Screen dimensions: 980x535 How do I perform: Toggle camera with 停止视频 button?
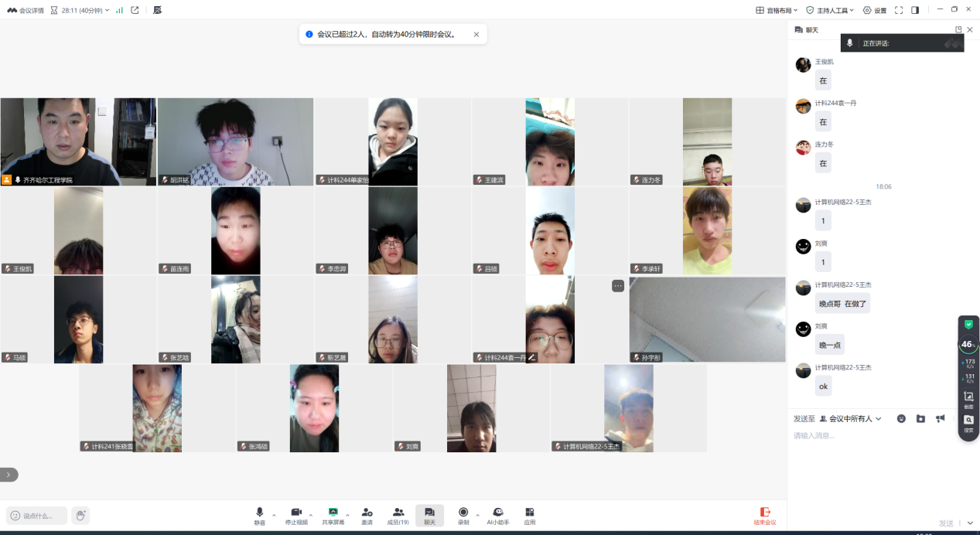(295, 516)
